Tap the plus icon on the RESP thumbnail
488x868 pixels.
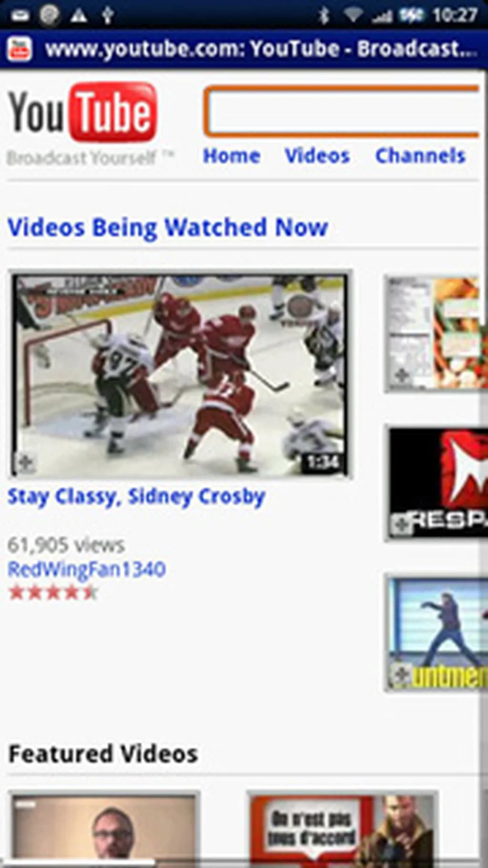[x=399, y=524]
